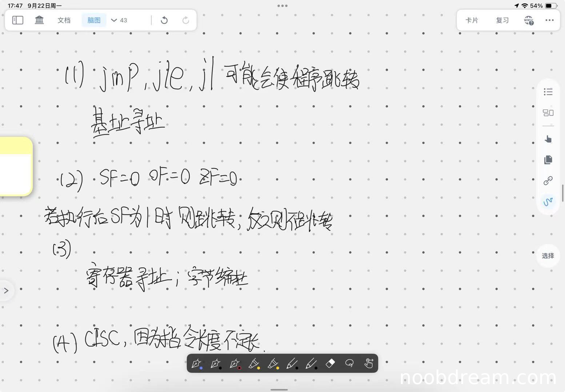Open the library (building) icon
Screen dimensions: 565x392
tap(39, 20)
